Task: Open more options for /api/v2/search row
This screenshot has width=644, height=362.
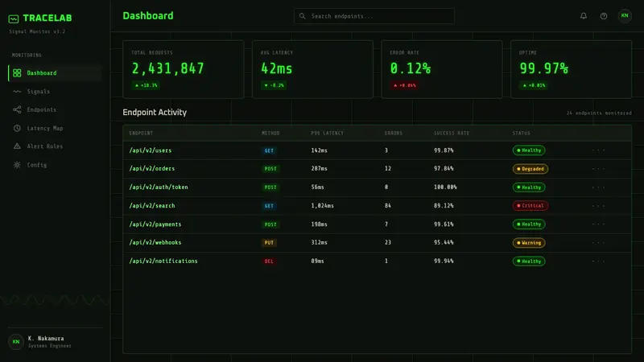Action: (x=598, y=206)
